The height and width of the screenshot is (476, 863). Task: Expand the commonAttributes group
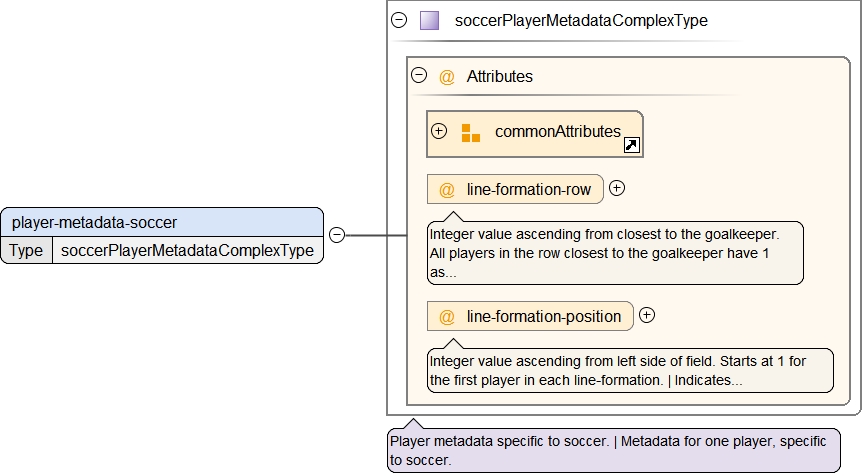pos(438,131)
